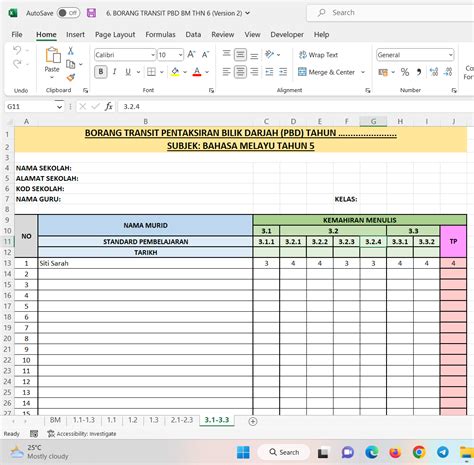This screenshot has width=474, height=465.
Task: Click the Format Painter brush icon
Action: click(71, 77)
